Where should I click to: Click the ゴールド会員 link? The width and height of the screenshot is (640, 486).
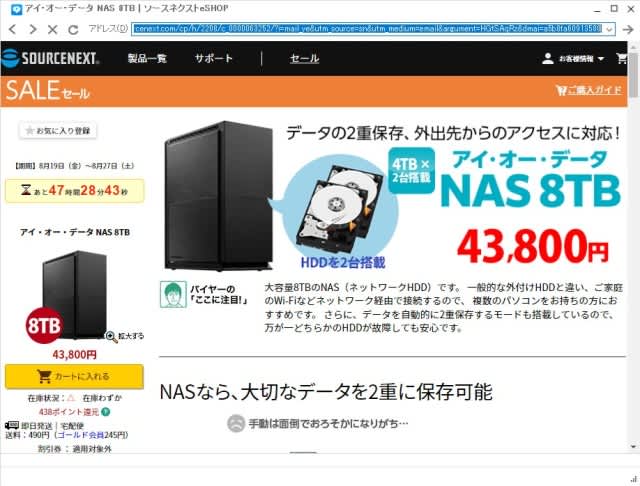coord(80,435)
